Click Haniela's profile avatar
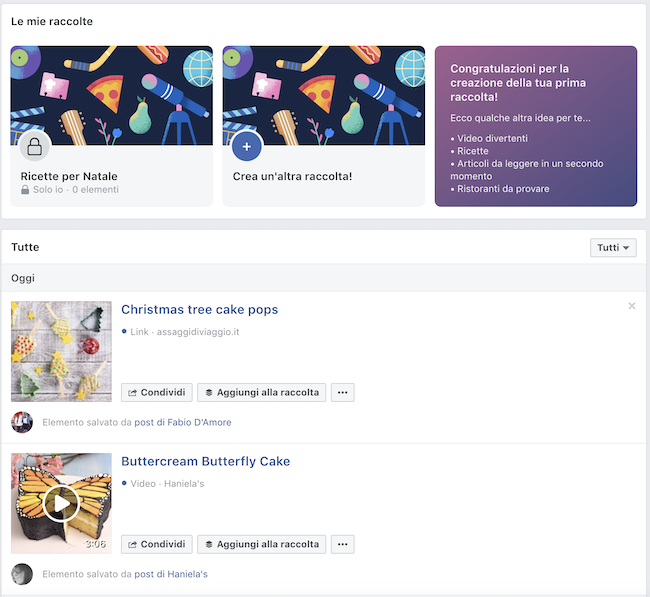 (22, 574)
